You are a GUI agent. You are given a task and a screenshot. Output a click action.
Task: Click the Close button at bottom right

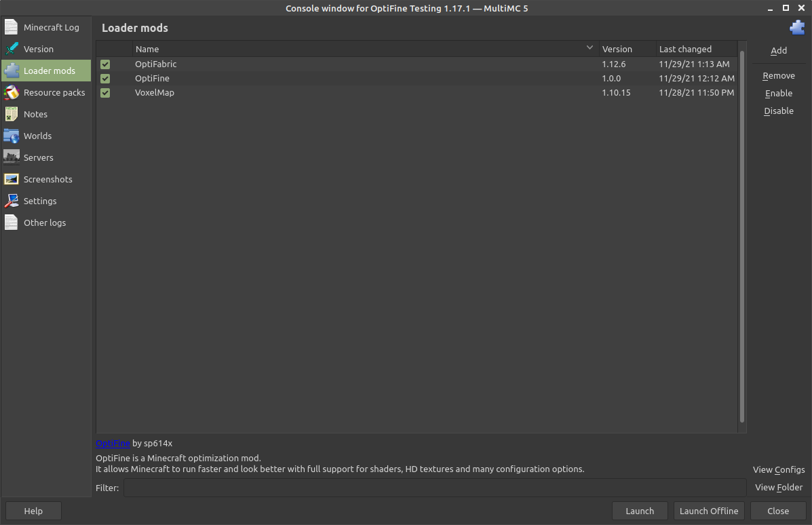click(x=778, y=511)
